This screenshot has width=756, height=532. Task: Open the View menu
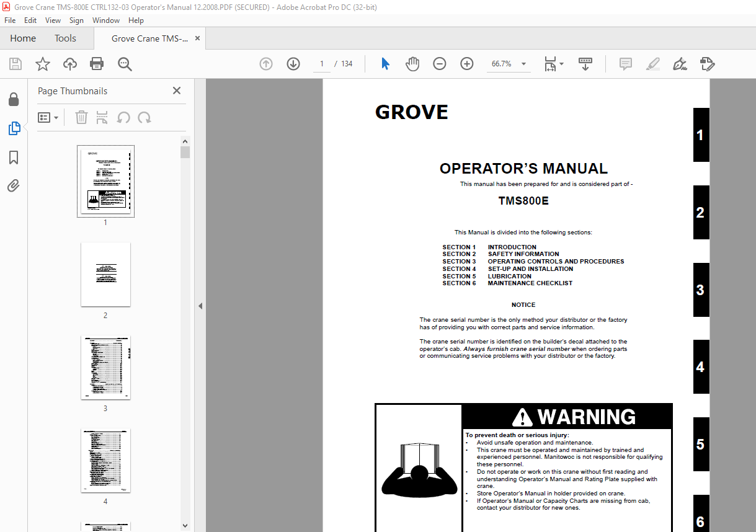tap(53, 20)
